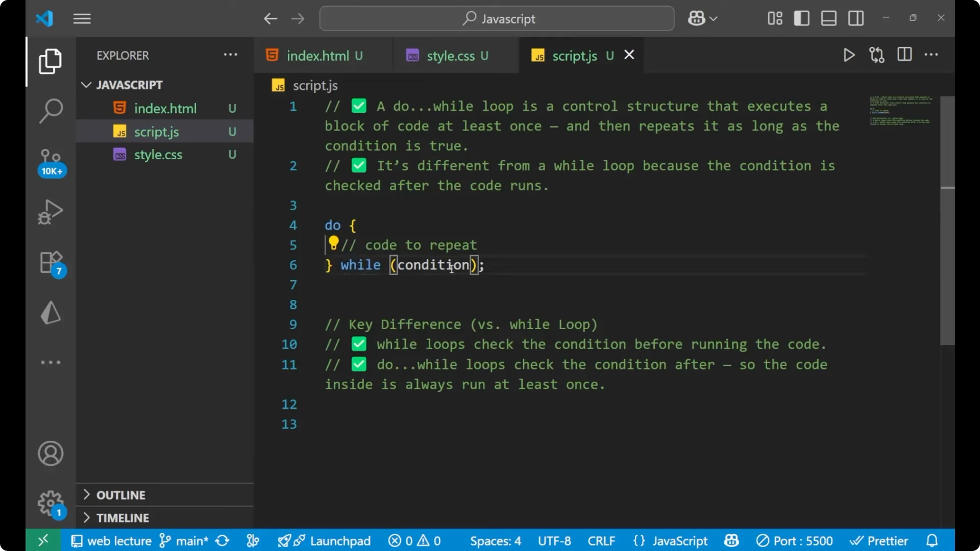This screenshot has width=980, height=551.
Task: Toggle the Panel visibility
Action: click(x=828, y=18)
